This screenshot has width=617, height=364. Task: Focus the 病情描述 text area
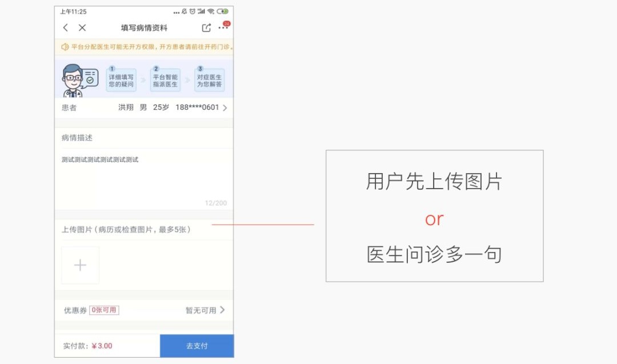point(144,179)
